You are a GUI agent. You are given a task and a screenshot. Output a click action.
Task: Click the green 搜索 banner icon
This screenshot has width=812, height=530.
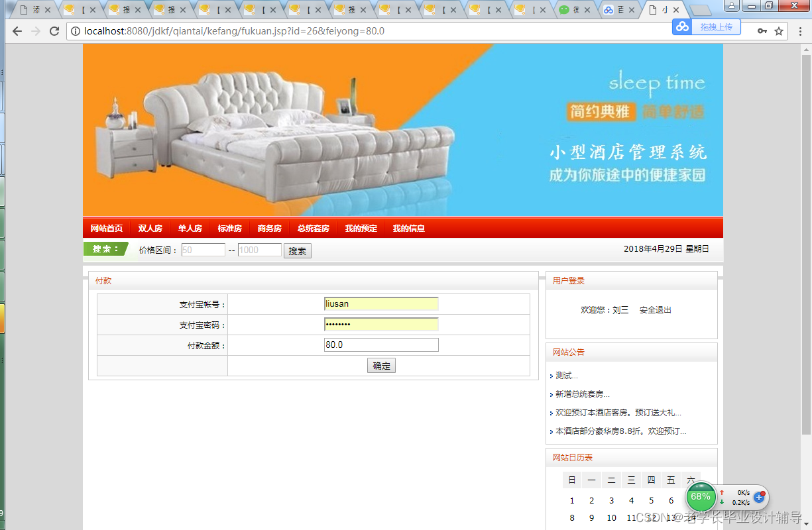click(106, 249)
